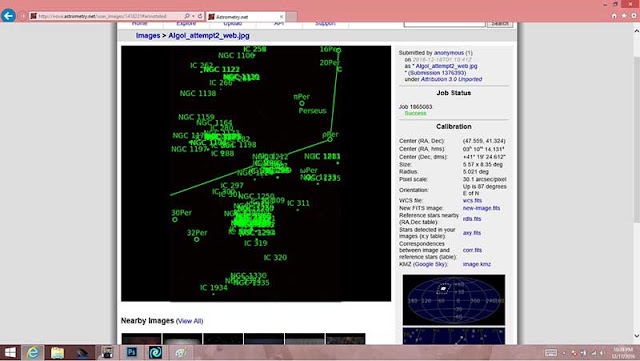This screenshot has height=361, width=640.
Task: Select the Astrometry.net browser tab
Action: click(246, 17)
